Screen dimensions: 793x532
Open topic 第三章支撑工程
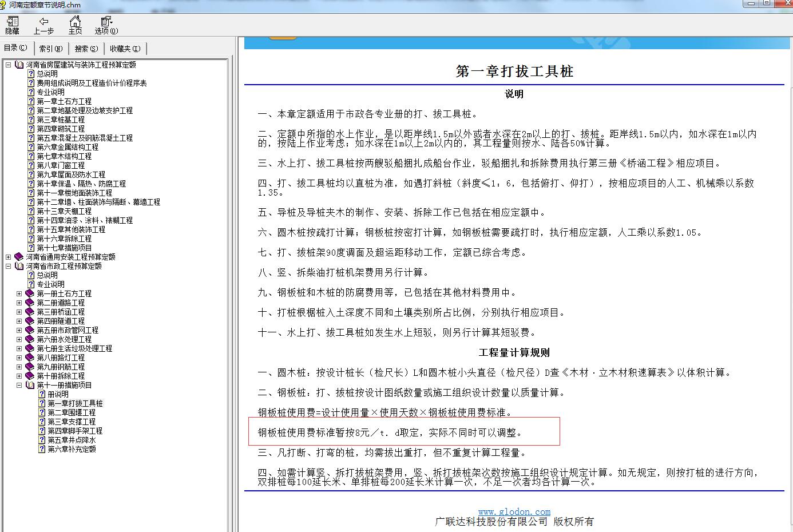(72, 422)
